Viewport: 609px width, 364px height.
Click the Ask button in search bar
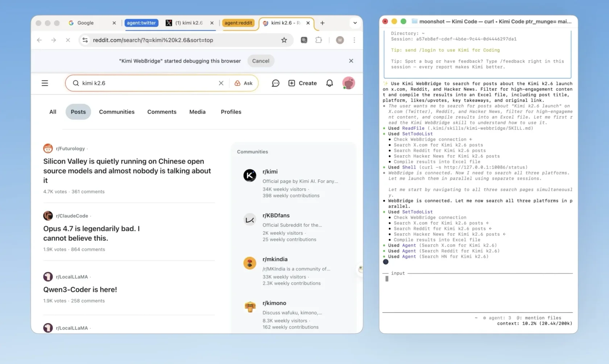coord(244,83)
